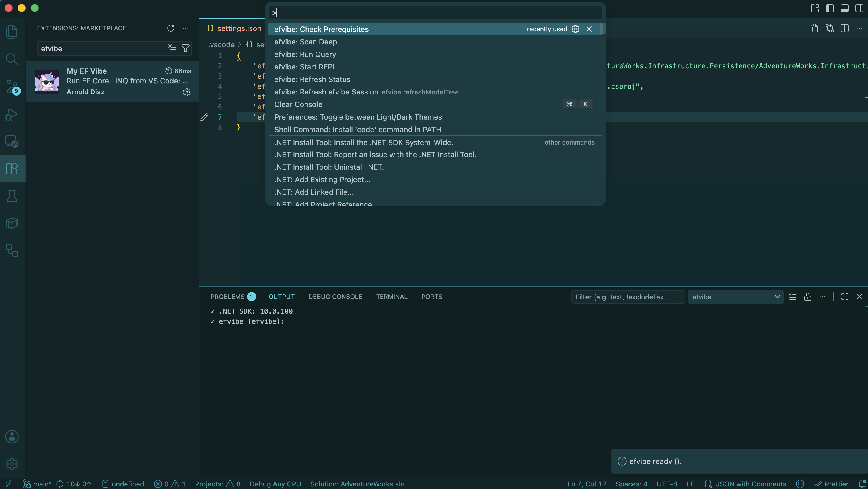Open the Extensions view

[x=12, y=169]
